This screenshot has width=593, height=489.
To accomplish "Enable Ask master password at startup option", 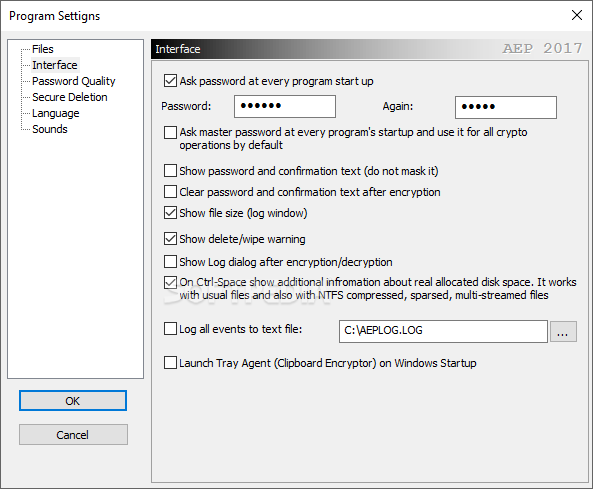I will 170,132.
